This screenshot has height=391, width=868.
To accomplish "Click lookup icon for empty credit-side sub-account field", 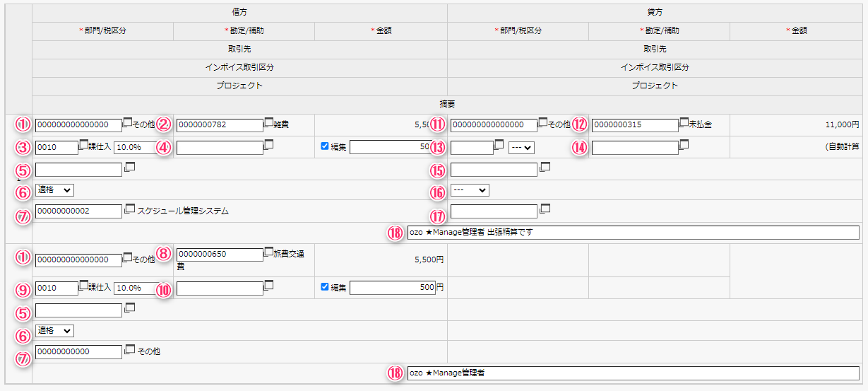I will [684, 145].
